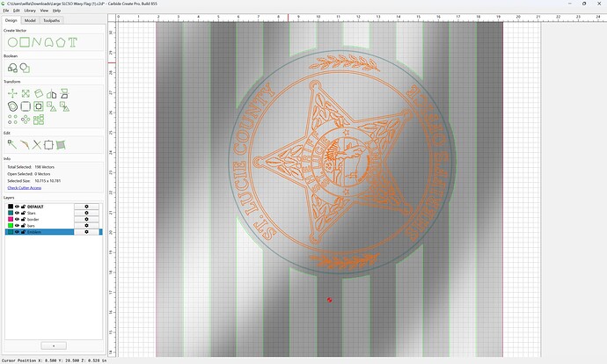Open the rounded-square corner tool
The width and height of the screenshot is (607, 364).
pyautogui.click(x=26, y=106)
